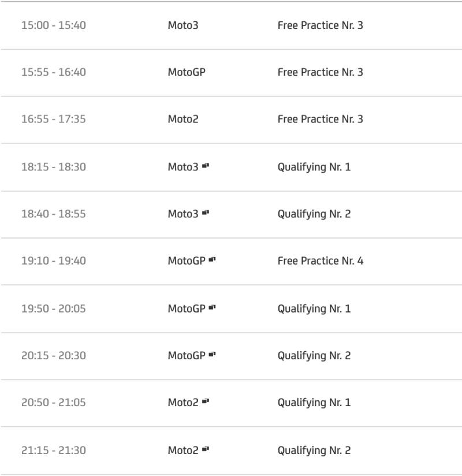Click the 16:55 - 17:35 time slot
This screenshot has height=476, width=462.
54,119
